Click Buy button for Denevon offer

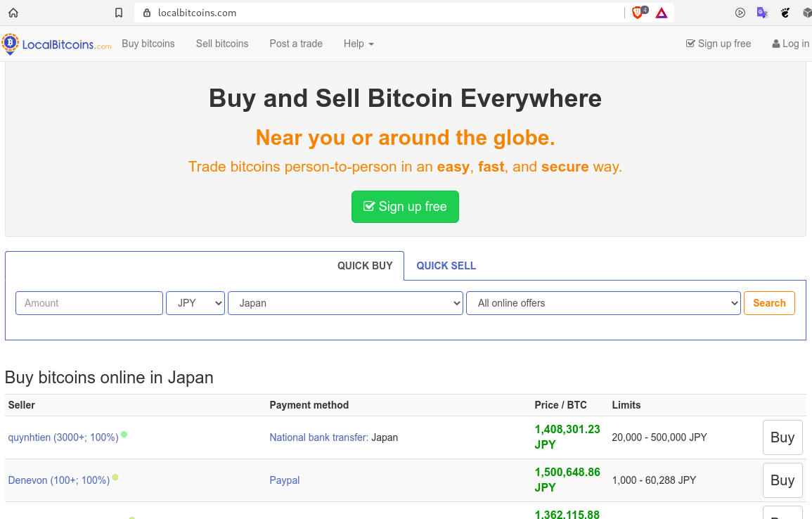(782, 480)
